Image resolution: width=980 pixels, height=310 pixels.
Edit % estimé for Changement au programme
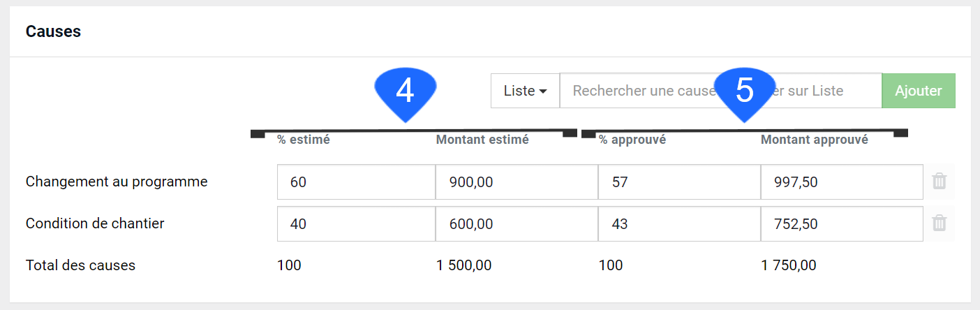356,182
